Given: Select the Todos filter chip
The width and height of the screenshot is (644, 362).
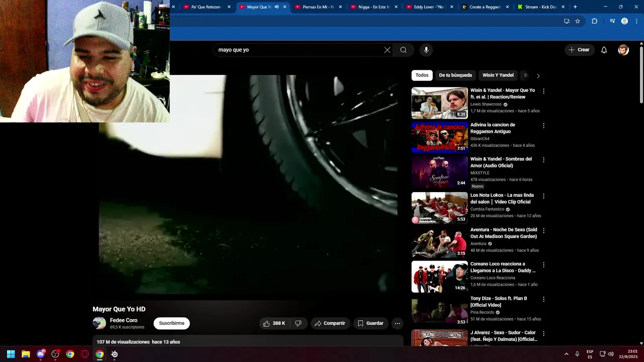Looking at the screenshot, I should (x=422, y=75).
